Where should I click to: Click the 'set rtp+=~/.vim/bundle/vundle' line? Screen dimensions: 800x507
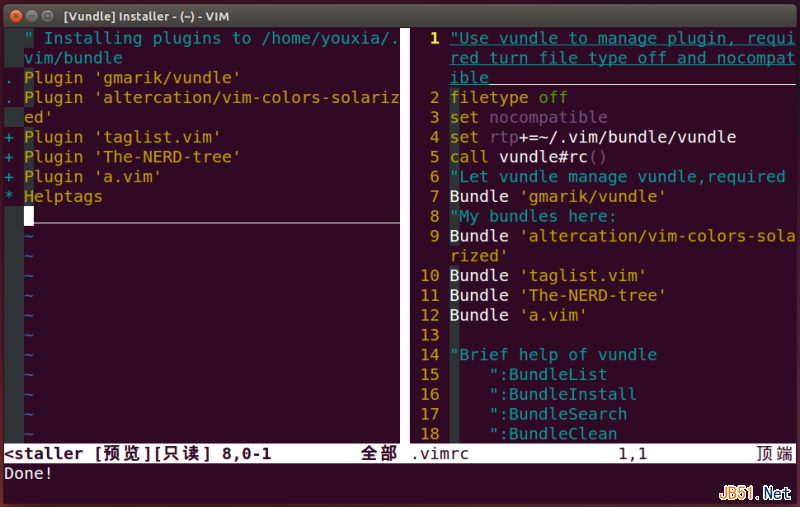coord(593,137)
